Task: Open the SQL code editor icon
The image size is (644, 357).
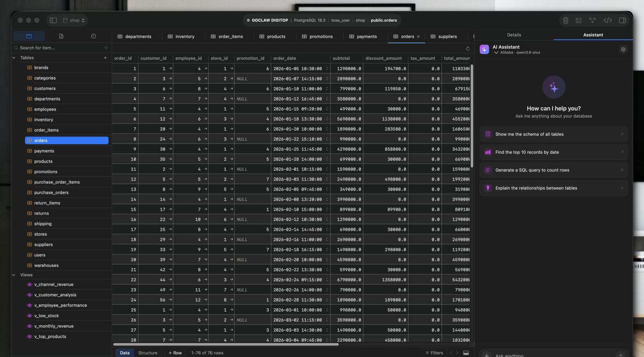Action: tap(608, 20)
